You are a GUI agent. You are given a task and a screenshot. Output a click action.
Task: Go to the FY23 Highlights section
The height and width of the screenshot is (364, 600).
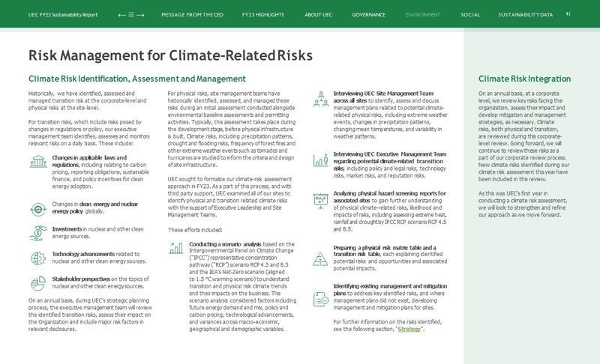click(262, 15)
